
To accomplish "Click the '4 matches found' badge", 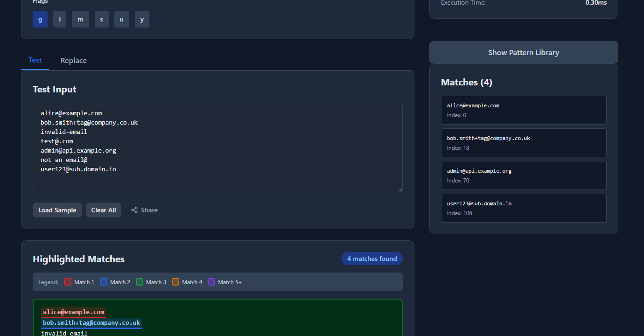I will pos(372,259).
